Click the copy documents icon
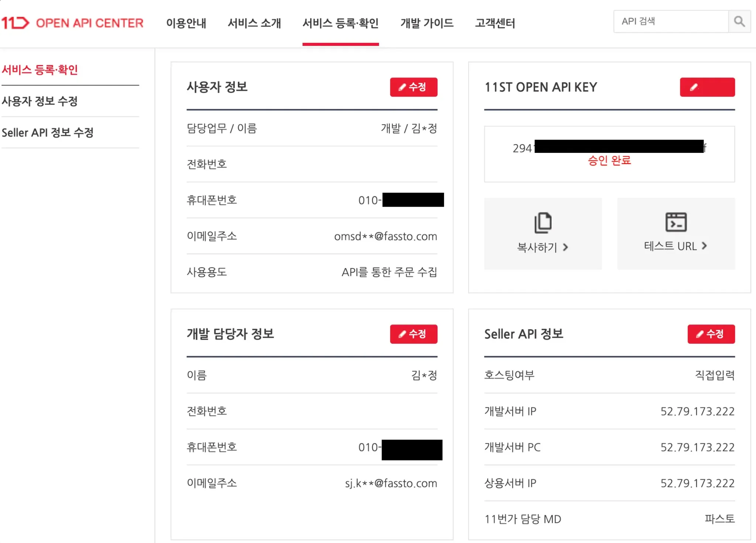 tap(543, 222)
